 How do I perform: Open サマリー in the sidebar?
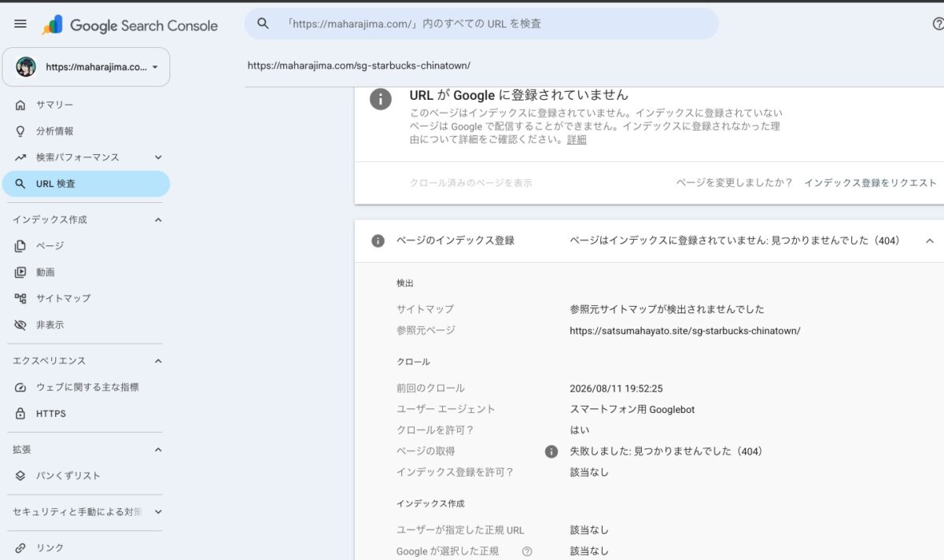click(x=85, y=105)
